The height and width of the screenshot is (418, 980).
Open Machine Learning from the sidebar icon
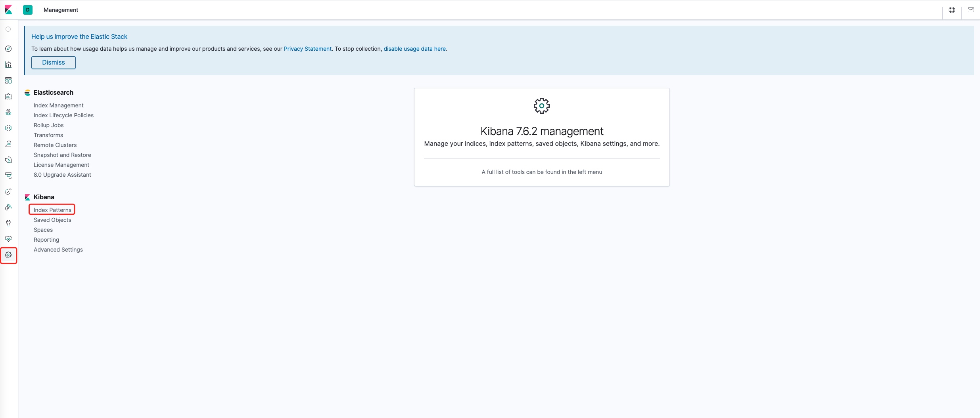pyautogui.click(x=8, y=128)
